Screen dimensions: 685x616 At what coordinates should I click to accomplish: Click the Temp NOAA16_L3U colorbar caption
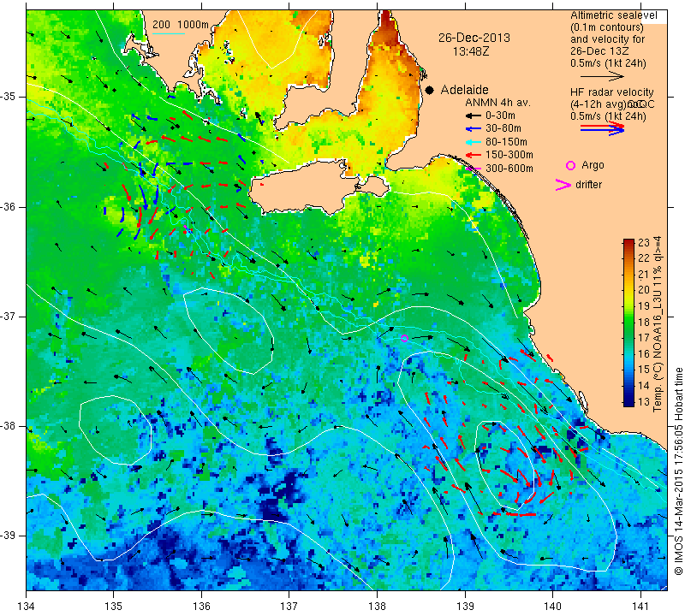point(658,324)
